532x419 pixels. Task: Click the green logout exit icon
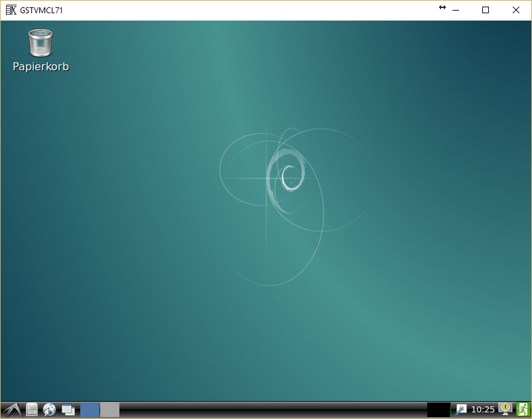(523, 410)
